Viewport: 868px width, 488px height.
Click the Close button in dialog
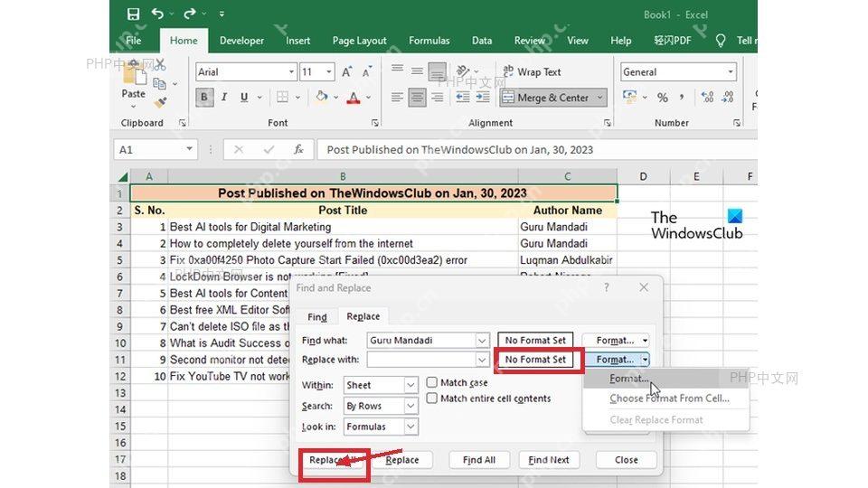click(x=626, y=460)
